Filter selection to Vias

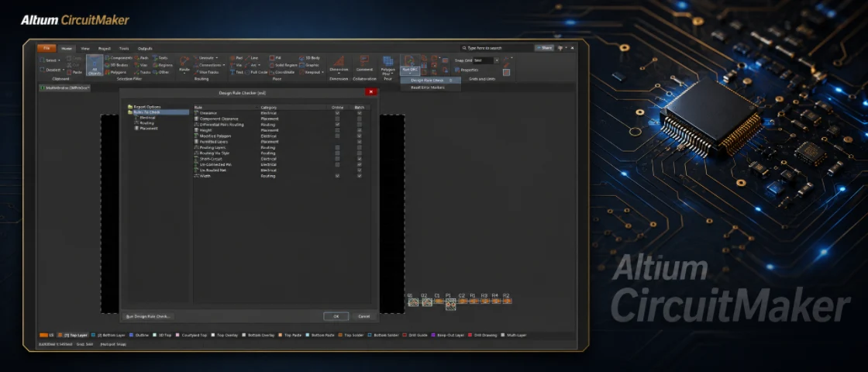coord(141,65)
